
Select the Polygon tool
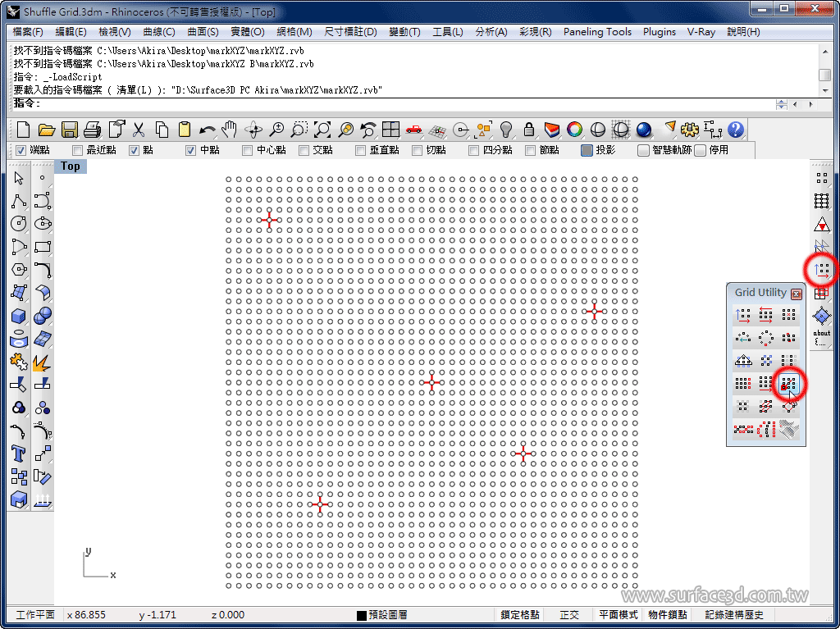(20, 270)
